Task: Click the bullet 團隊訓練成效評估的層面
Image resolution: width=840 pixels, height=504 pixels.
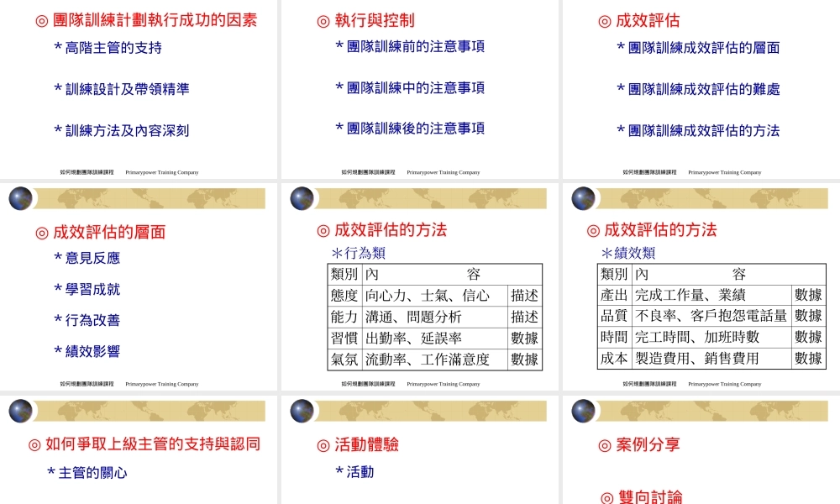Action: tap(698, 48)
